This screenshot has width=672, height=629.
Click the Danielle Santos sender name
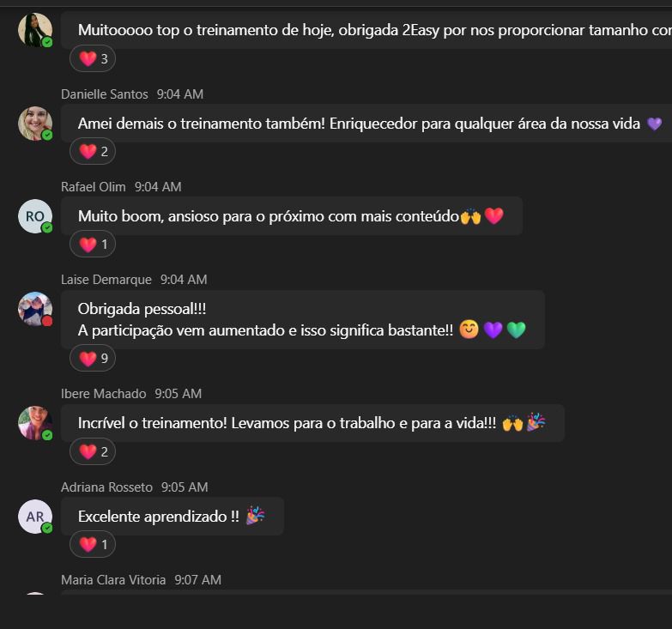tap(105, 94)
